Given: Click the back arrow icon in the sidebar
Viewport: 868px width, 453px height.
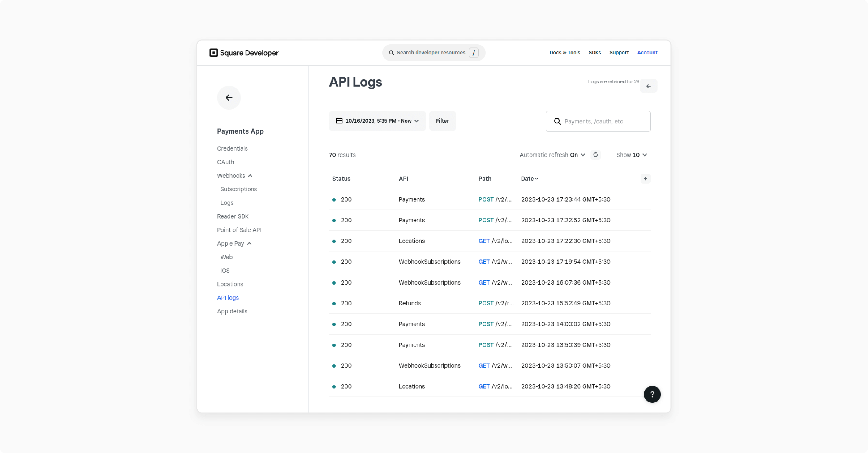Looking at the screenshot, I should click(x=228, y=97).
